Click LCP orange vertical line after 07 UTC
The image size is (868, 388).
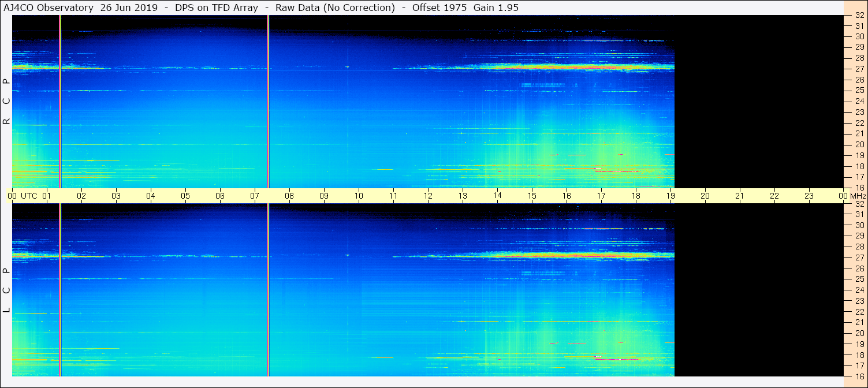[x=268, y=290]
